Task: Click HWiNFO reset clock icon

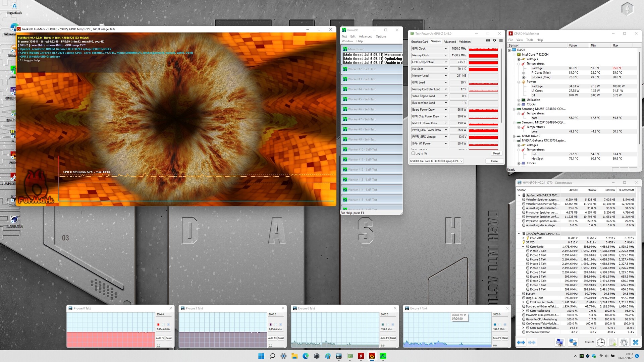Action: (601, 342)
